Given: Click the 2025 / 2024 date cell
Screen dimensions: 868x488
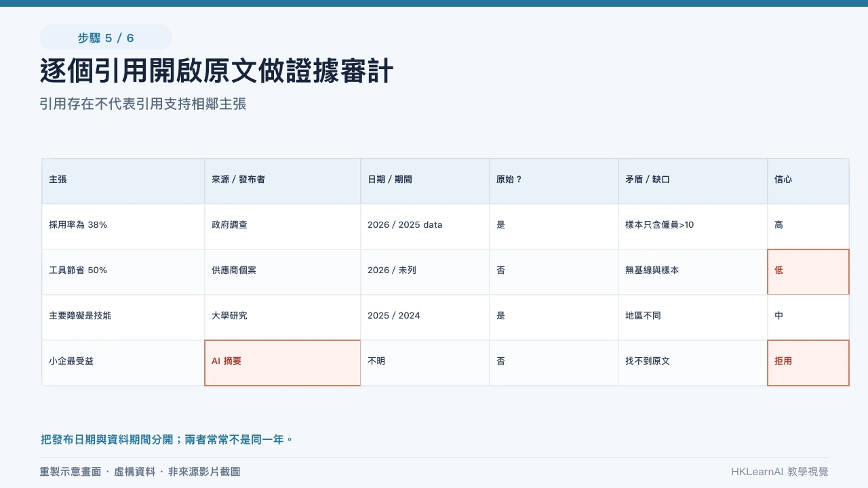Looking at the screenshot, I should [425, 316].
